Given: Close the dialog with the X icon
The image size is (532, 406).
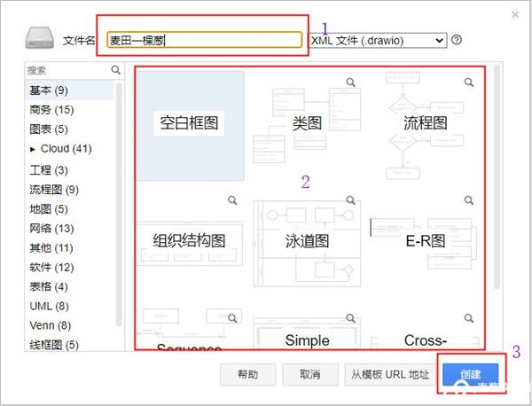Looking at the screenshot, I should 516,14.
